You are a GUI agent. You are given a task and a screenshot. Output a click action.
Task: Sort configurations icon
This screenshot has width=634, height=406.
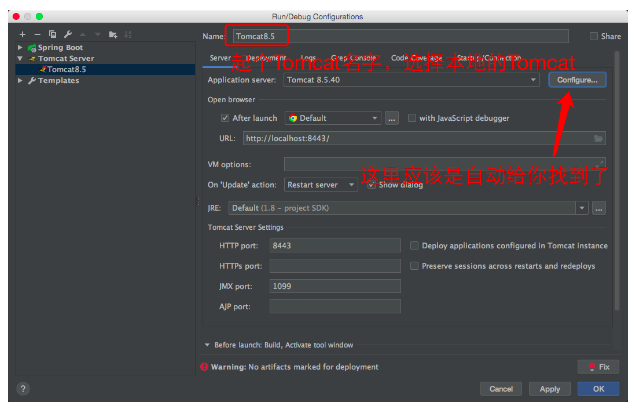click(128, 35)
